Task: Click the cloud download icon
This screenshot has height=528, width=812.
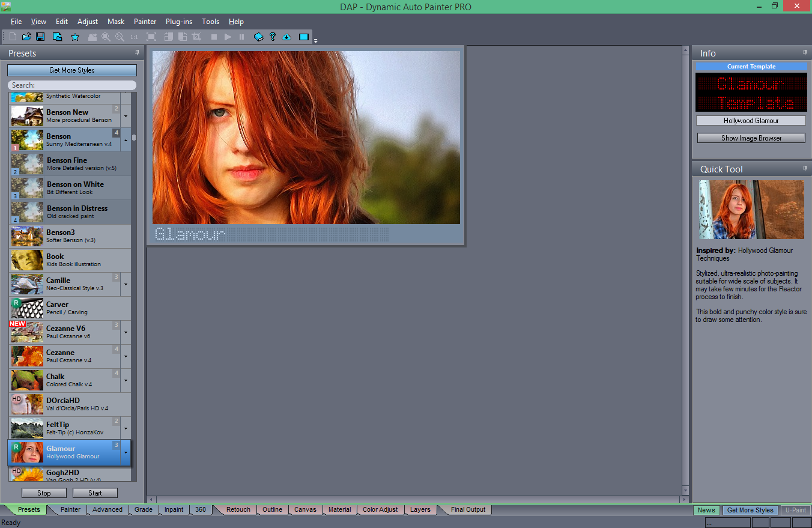Action: pos(286,37)
